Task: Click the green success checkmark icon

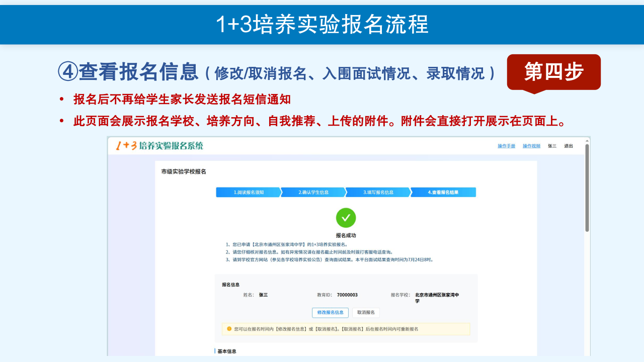Action: 346,218
